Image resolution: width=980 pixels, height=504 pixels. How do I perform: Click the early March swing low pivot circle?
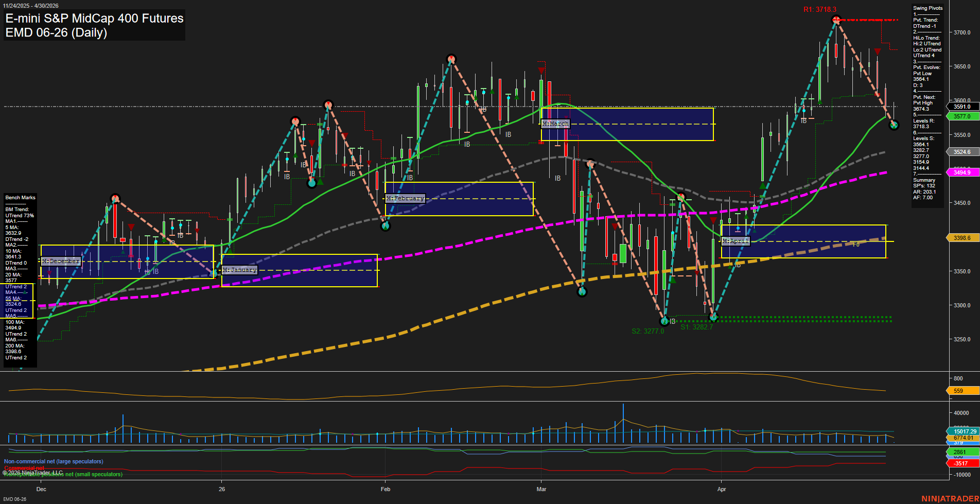582,292
